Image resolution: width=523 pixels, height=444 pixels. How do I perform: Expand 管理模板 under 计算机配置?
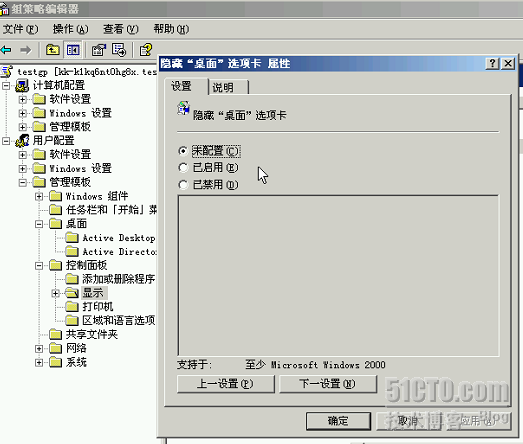(x=22, y=127)
